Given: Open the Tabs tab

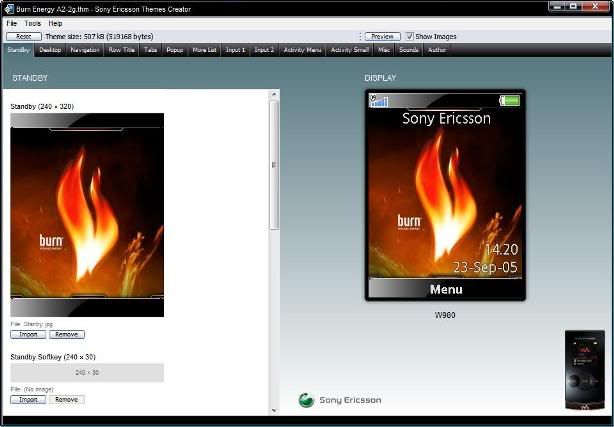Looking at the screenshot, I should pos(150,50).
